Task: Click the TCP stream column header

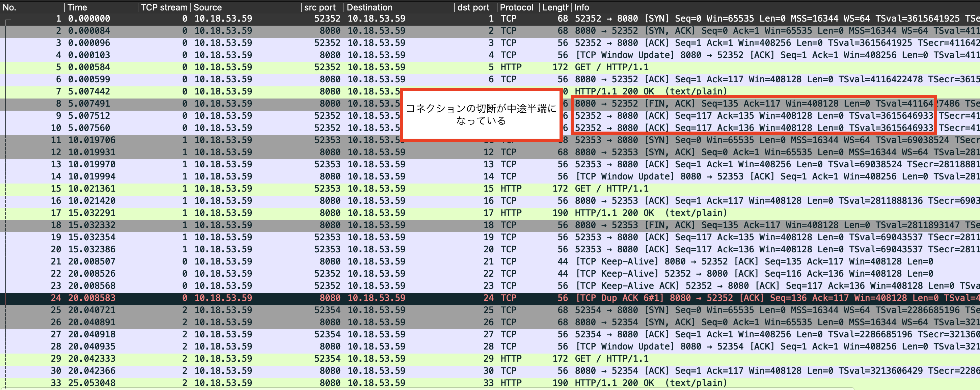Action: tap(164, 7)
